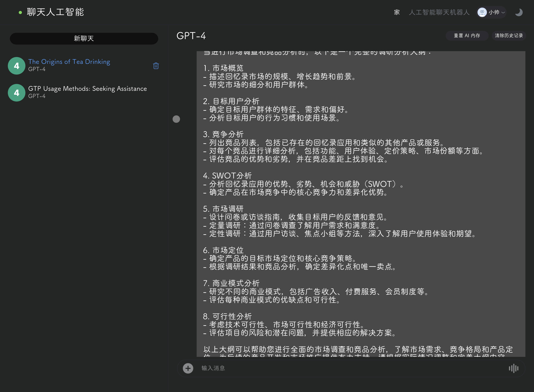The width and height of the screenshot is (534, 392).
Task: Open GTP Usage Methods: Seeking Assistance chat
Action: [87, 89]
